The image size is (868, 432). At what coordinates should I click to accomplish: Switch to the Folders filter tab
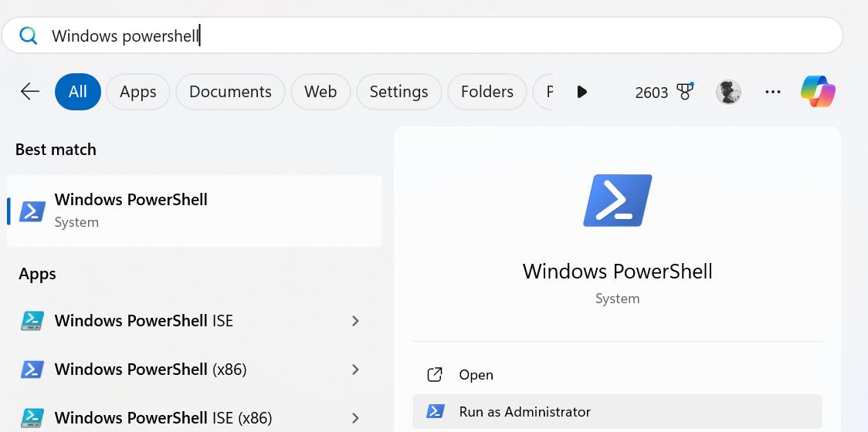coord(487,92)
